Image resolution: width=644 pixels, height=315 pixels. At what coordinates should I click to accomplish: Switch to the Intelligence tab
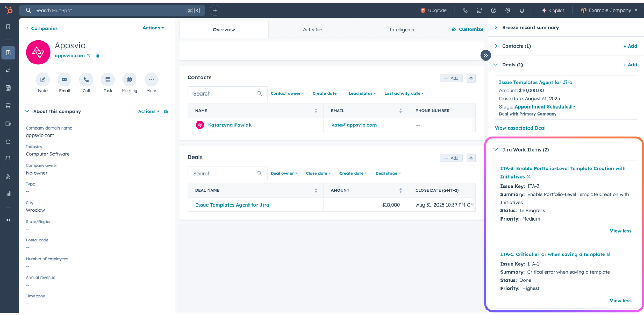click(x=402, y=30)
